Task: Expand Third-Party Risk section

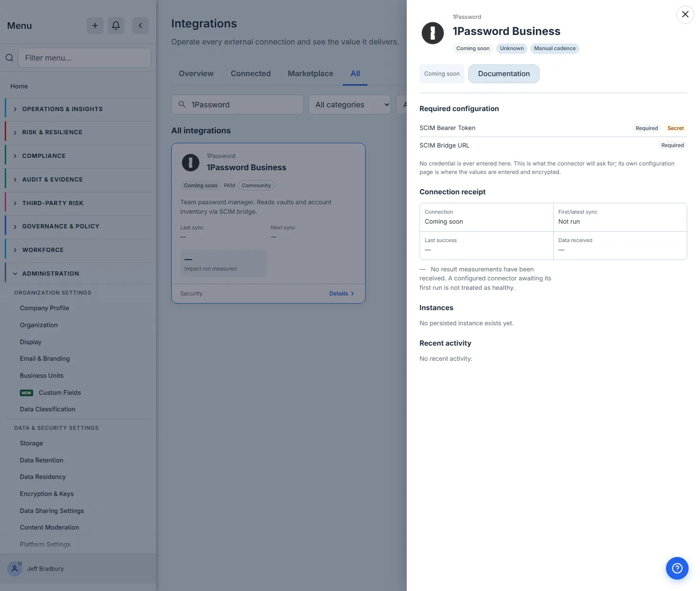Action: (x=79, y=203)
